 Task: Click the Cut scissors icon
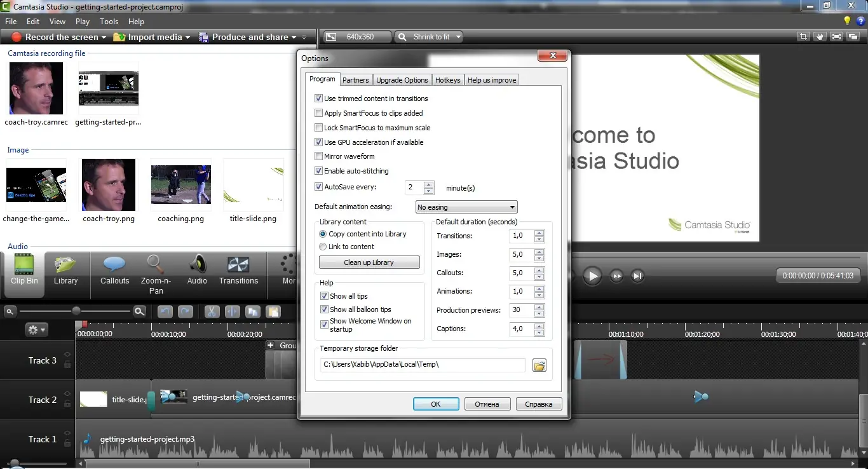(x=212, y=311)
